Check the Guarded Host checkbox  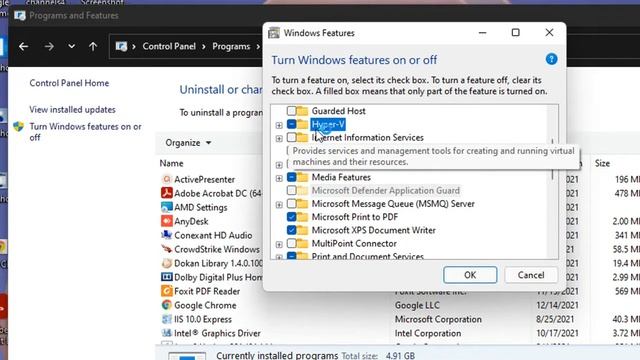coord(291,111)
